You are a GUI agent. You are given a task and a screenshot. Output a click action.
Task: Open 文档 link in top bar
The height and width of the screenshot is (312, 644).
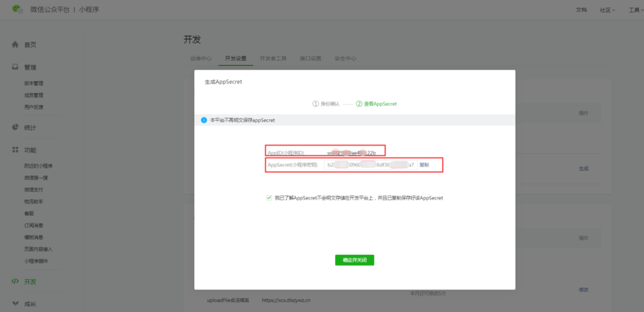(x=581, y=10)
